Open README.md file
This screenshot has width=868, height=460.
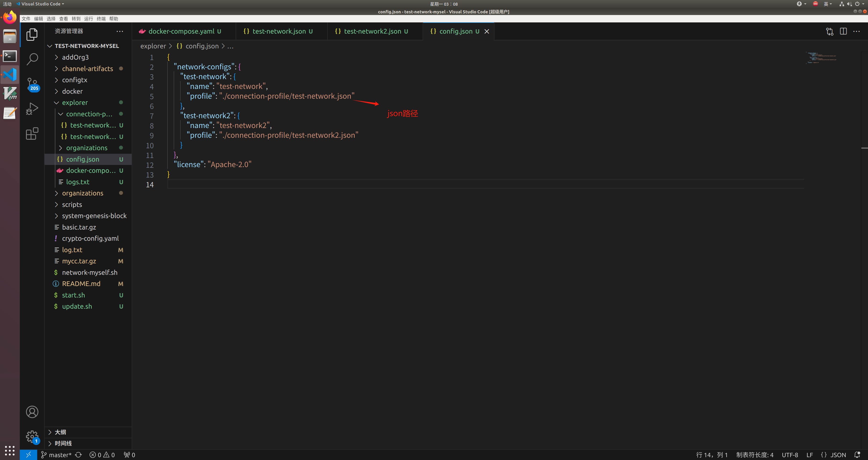(x=88, y=284)
